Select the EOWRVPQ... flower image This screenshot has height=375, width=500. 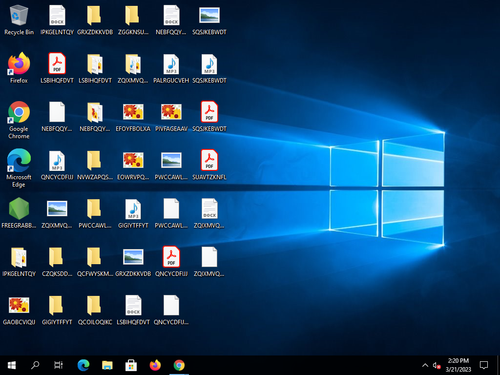(x=133, y=165)
